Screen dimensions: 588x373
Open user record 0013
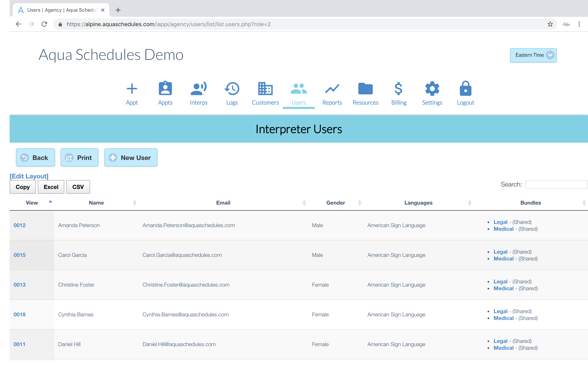click(19, 285)
